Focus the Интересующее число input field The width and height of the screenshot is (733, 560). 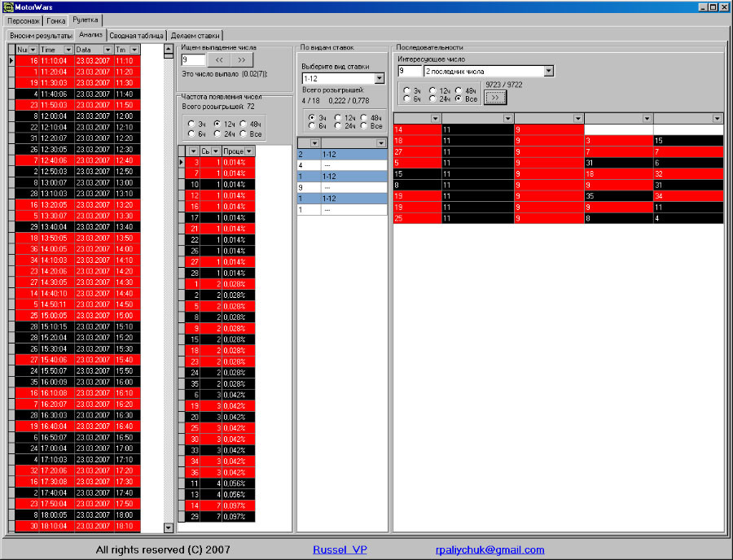(x=410, y=71)
